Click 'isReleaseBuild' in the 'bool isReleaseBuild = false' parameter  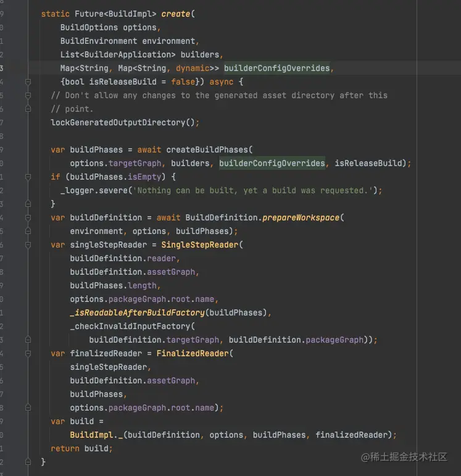pos(123,81)
